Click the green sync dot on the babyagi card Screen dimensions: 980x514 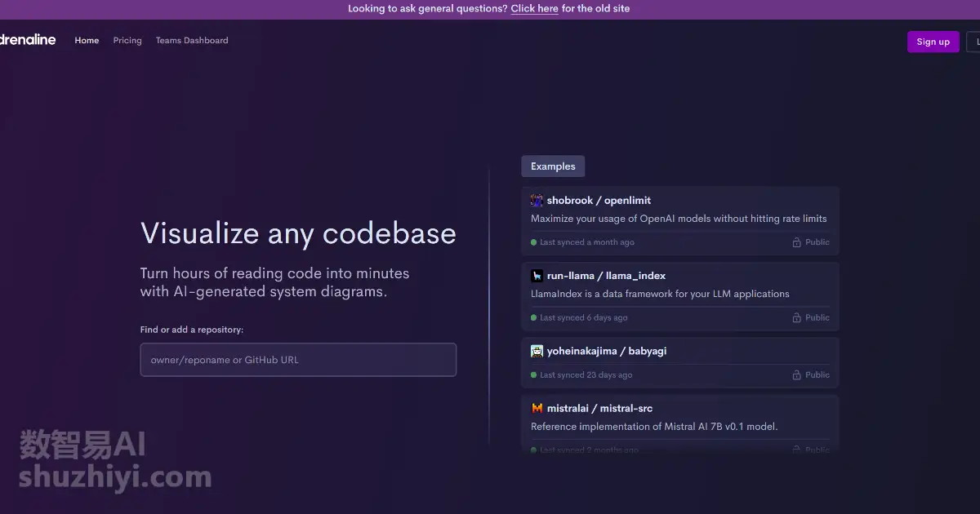[x=534, y=374]
